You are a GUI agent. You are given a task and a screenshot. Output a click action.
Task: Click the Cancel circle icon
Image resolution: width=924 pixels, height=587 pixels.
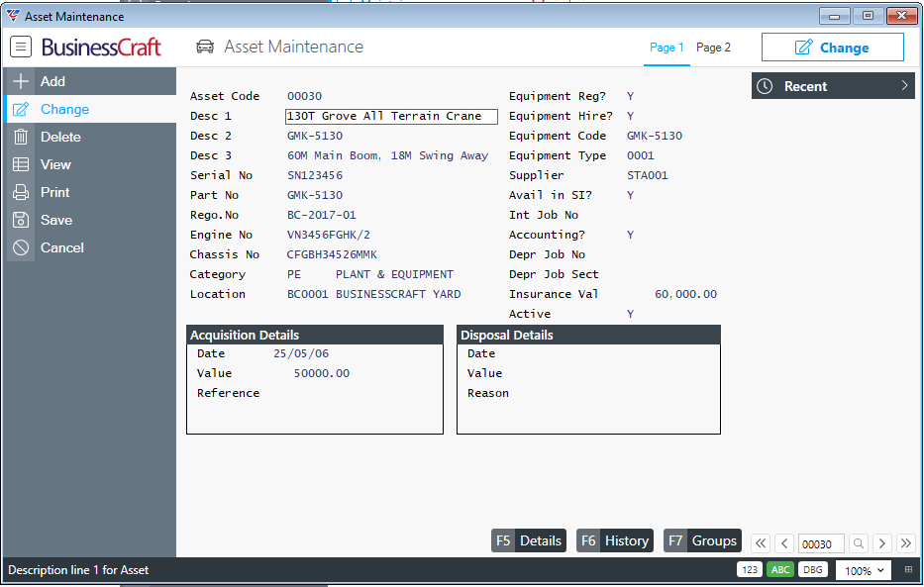pyautogui.click(x=21, y=247)
